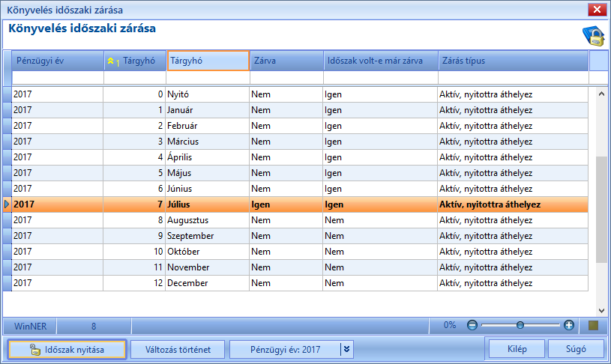
Task: Open the Súgó help button
Action: pos(576,349)
